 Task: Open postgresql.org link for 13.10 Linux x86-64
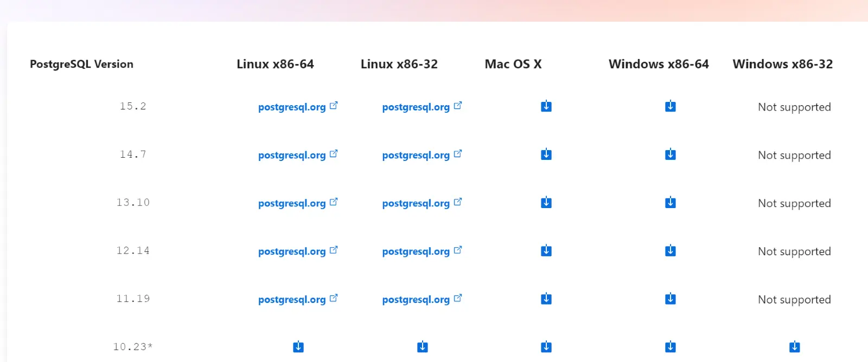pos(298,203)
